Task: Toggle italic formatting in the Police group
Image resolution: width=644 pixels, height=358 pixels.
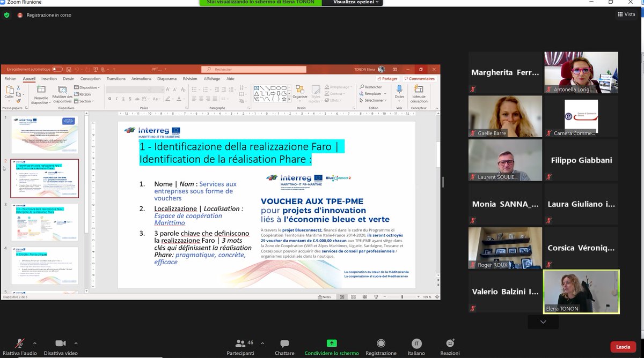Action: pos(116,99)
